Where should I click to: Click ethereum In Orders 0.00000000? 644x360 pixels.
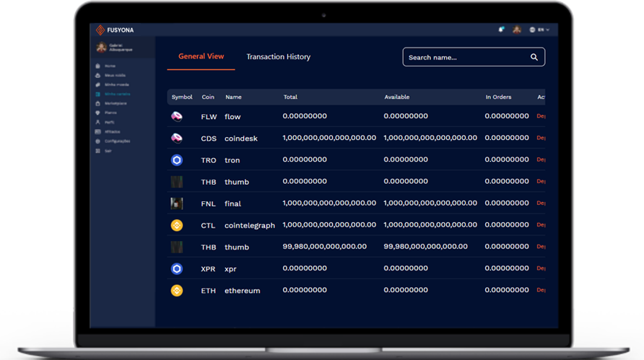coord(507,290)
